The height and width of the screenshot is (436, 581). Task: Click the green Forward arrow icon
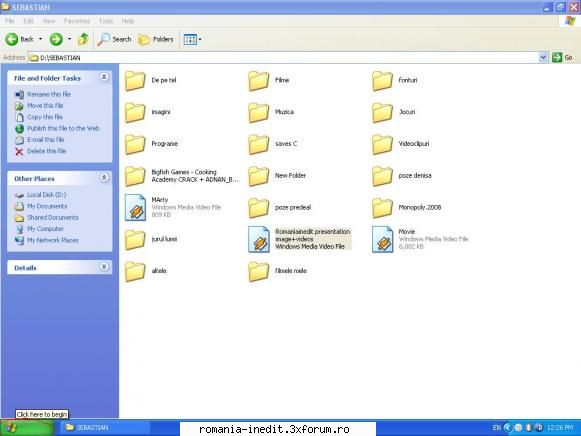point(56,39)
